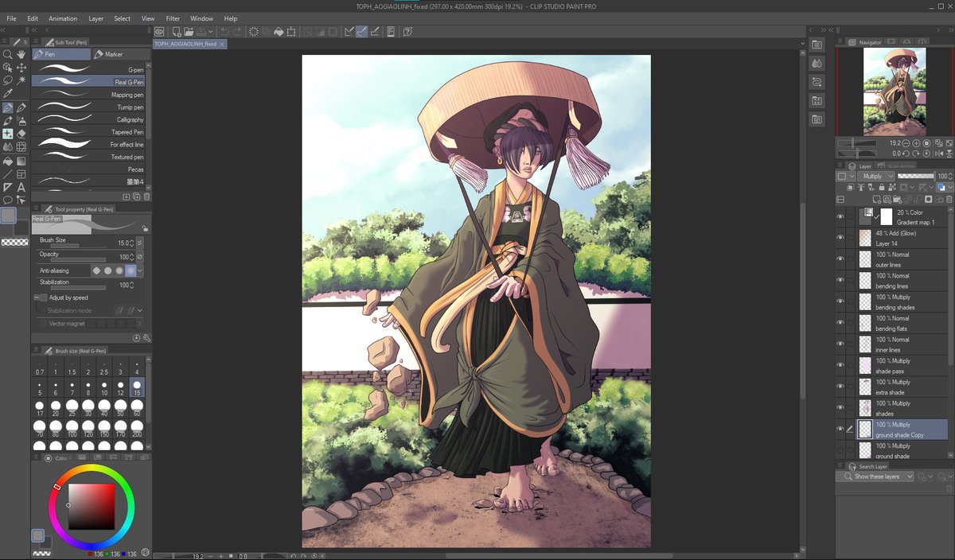
Task: Select the Move layer tool
Action: [21, 68]
